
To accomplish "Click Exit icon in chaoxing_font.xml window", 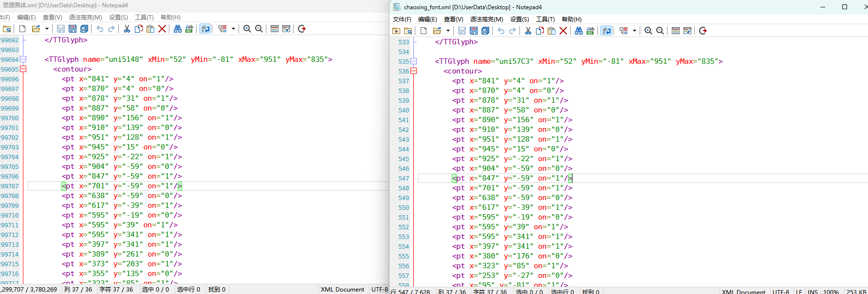I will pos(703,31).
